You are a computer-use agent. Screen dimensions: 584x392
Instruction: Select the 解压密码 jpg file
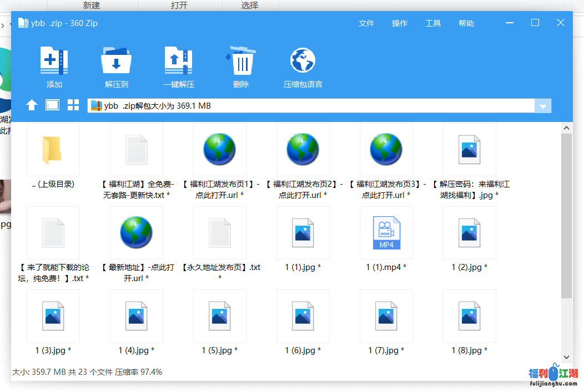click(469, 150)
